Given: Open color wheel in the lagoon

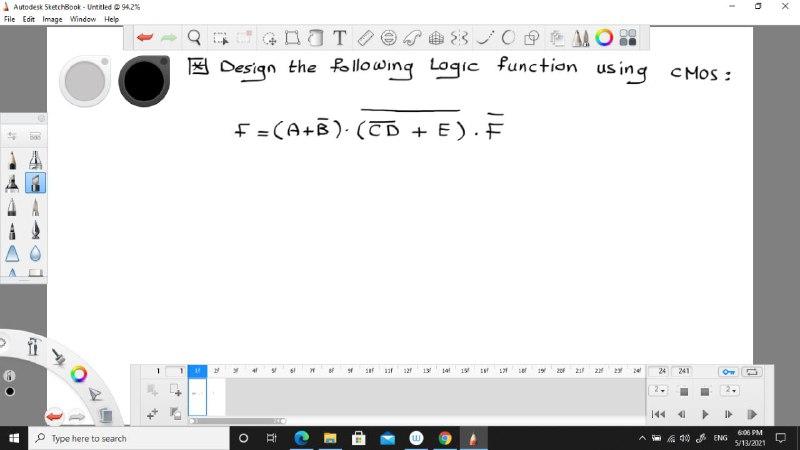Looking at the screenshot, I should (79, 374).
